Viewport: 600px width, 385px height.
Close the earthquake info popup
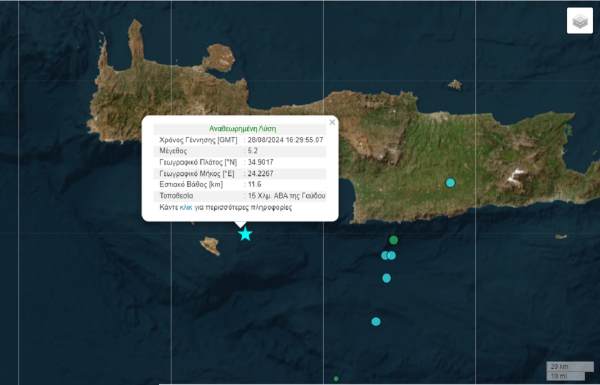[332, 122]
